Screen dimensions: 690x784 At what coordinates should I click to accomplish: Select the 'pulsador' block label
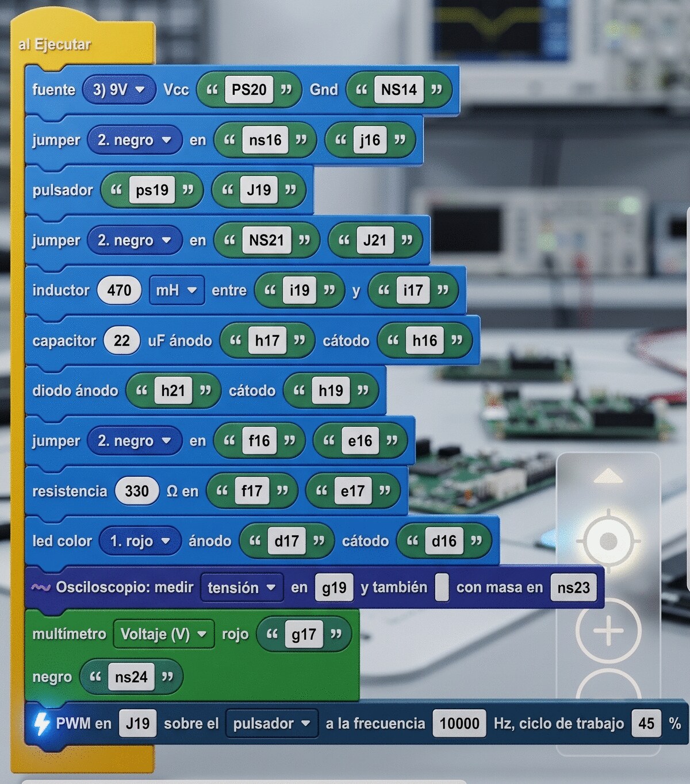(x=62, y=190)
